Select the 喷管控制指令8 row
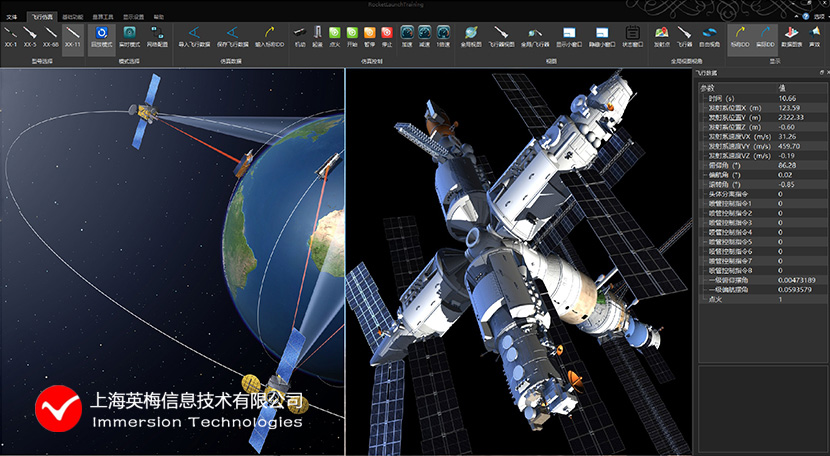 coord(762,271)
